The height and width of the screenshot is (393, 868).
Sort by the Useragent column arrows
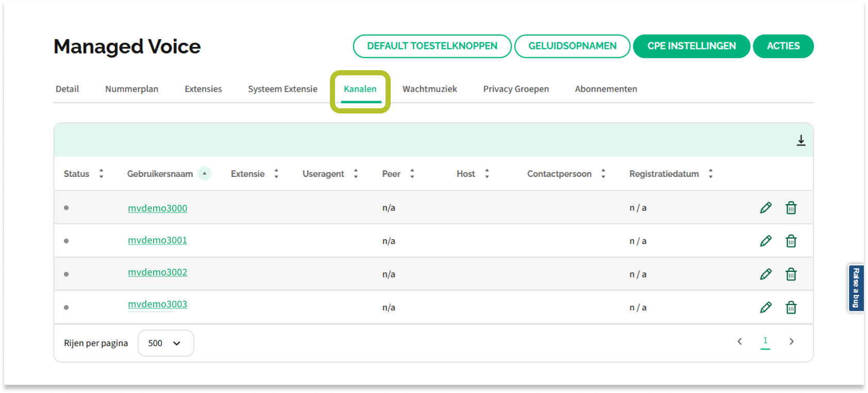tap(356, 174)
